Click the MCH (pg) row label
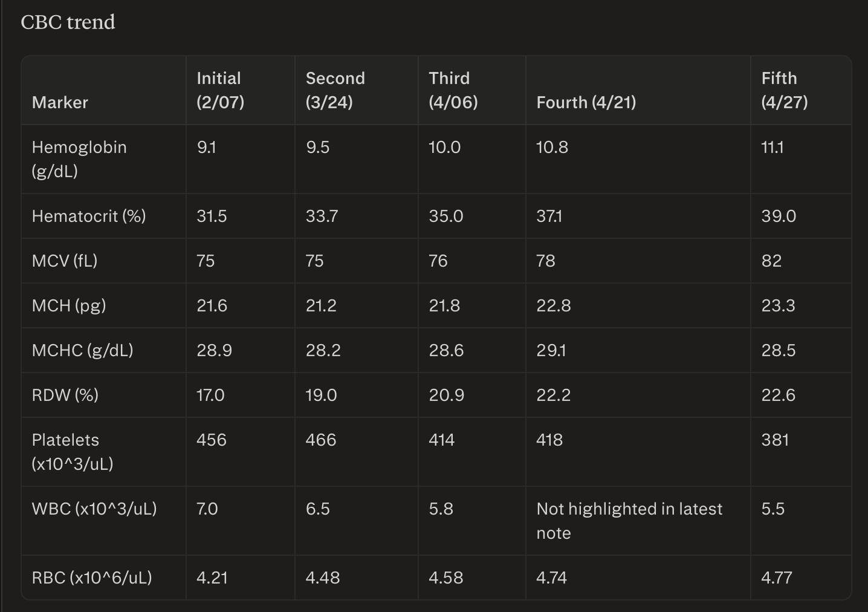 click(69, 305)
